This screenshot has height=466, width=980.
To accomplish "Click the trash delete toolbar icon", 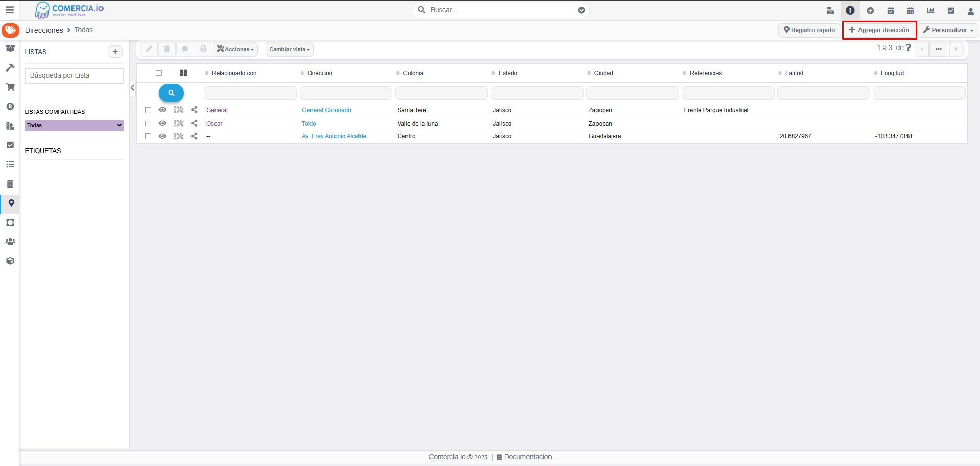I will point(166,49).
